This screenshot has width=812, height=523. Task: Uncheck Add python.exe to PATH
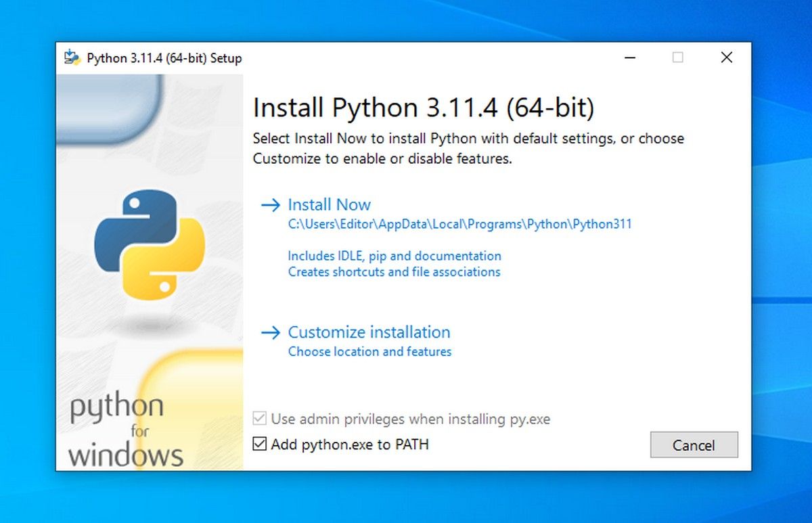(x=258, y=445)
